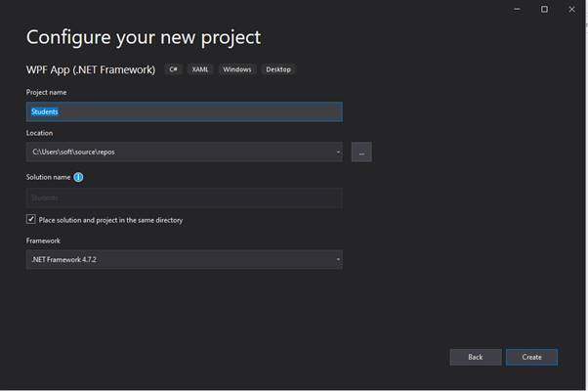Click the C# language tag
The width and height of the screenshot is (588, 391).
coord(173,69)
